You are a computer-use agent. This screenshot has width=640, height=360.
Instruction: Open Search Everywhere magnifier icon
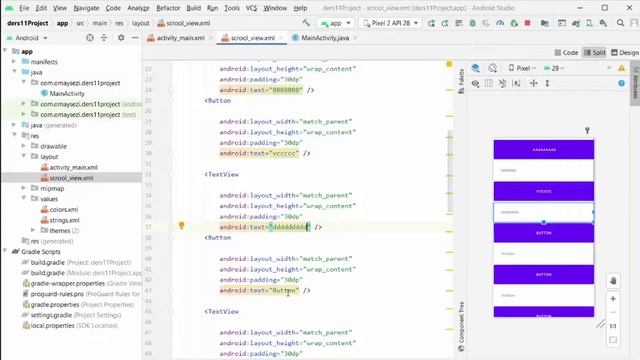[x=620, y=23]
